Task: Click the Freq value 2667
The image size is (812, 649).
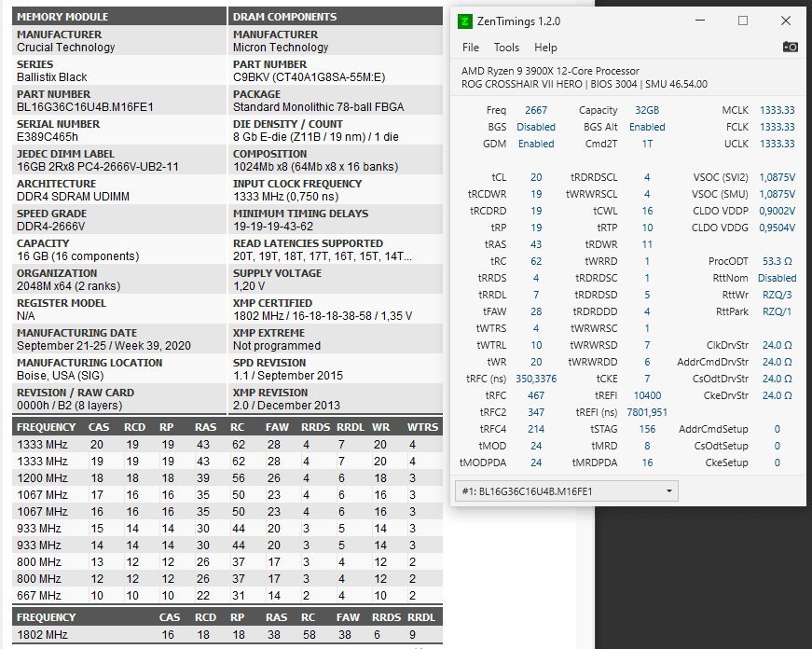Action: coord(536,110)
